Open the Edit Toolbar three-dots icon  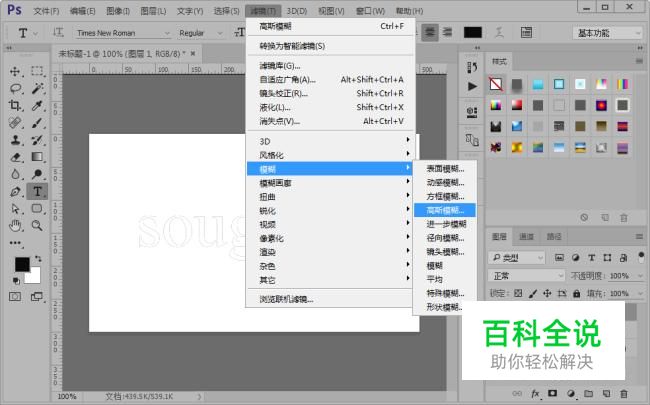tap(15, 243)
